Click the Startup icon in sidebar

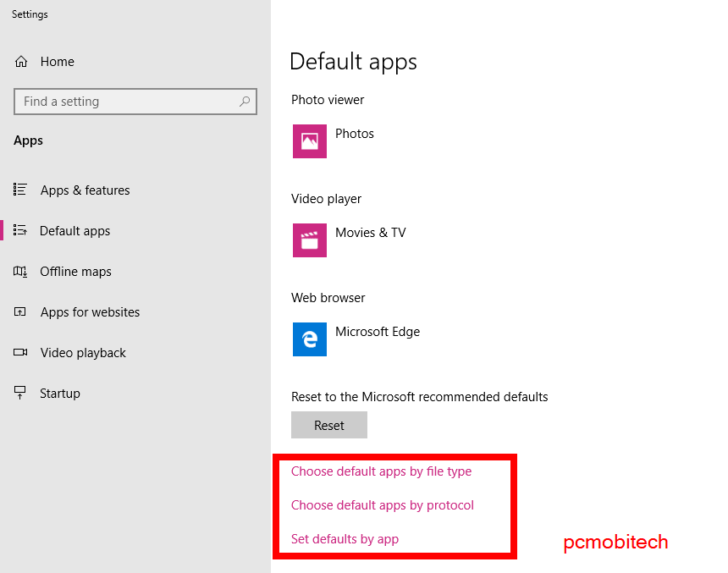tap(20, 393)
